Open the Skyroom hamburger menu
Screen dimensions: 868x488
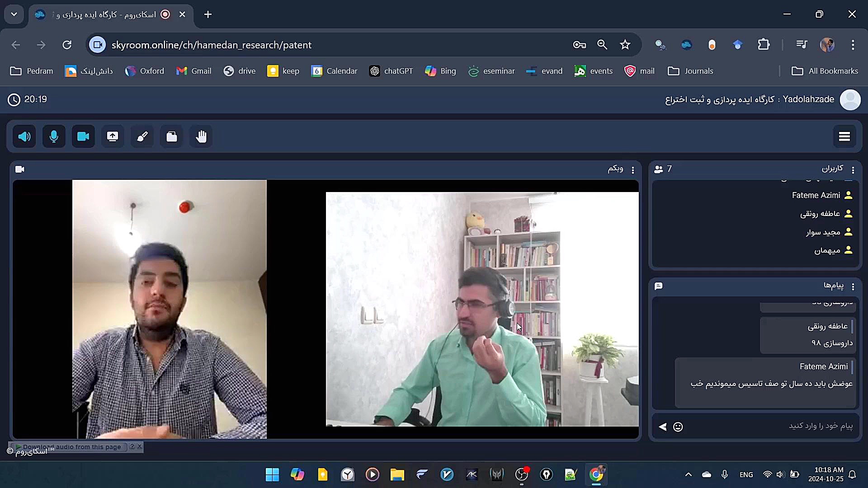pos(844,136)
